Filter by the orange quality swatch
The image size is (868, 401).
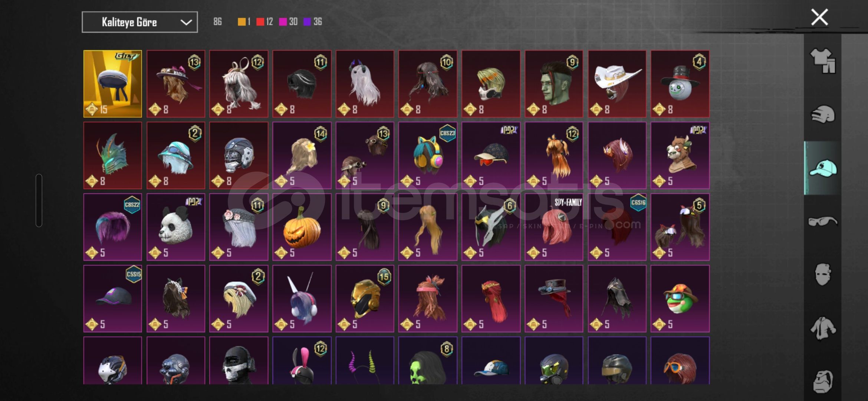point(241,22)
